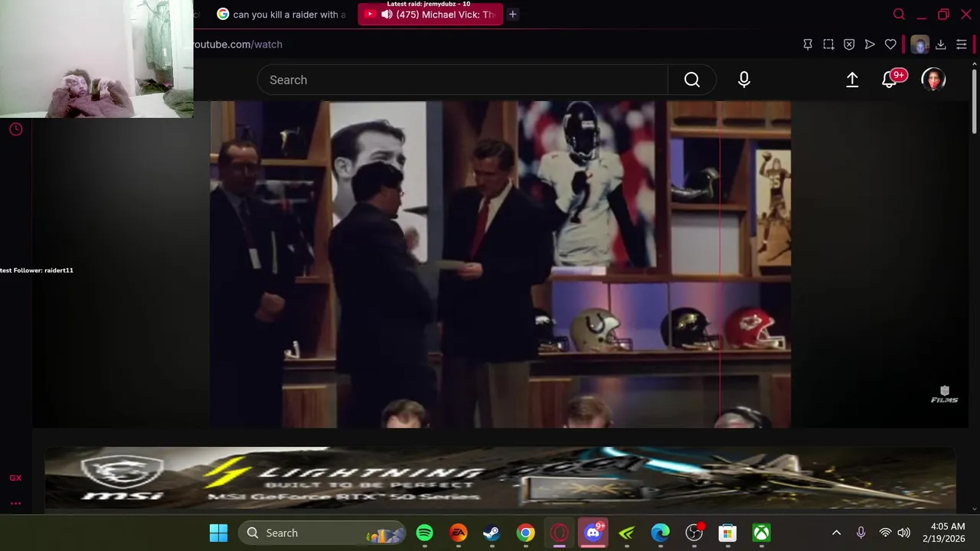Bookmark the page with the heart icon
Image resolution: width=980 pixels, height=551 pixels.
pos(890,44)
